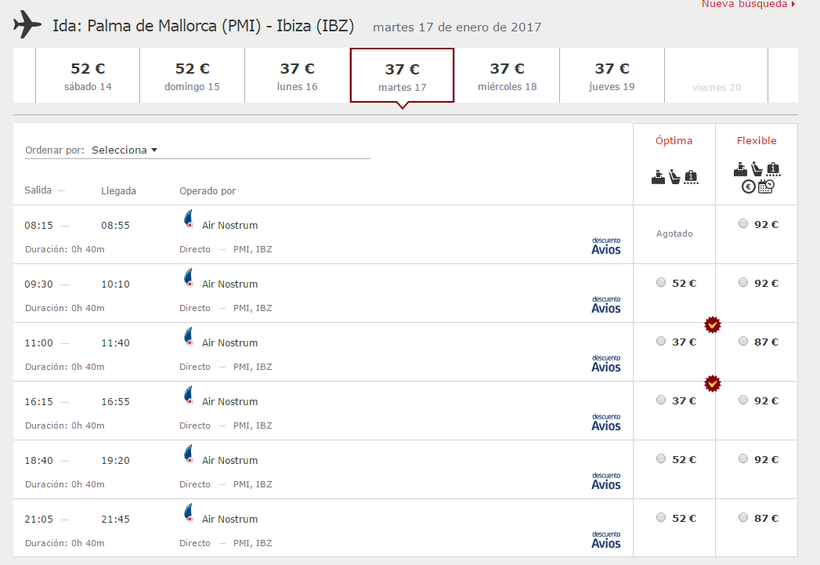Image resolution: width=820 pixels, height=565 pixels.
Task: Click the calendar date-change icon under Flexible
Action: [765, 186]
